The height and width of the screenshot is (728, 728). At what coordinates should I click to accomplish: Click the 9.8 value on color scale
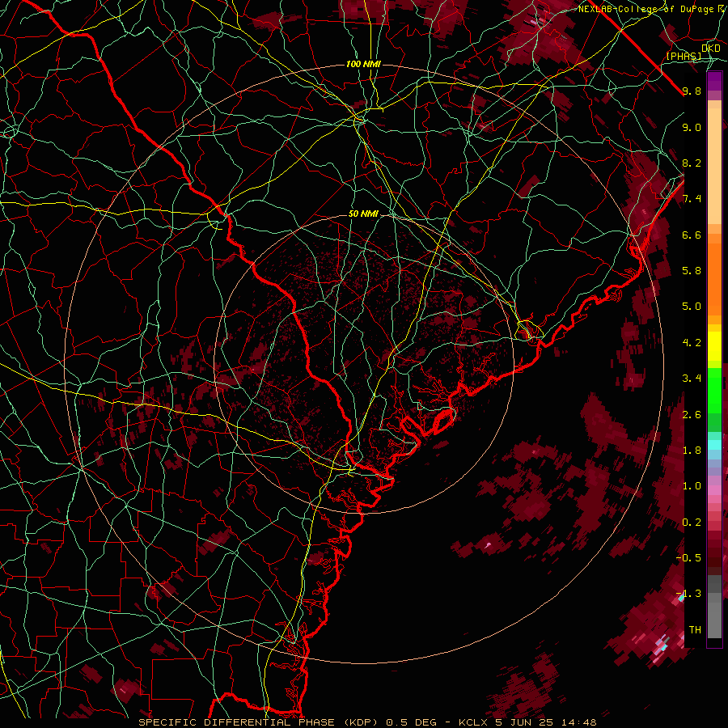tap(692, 91)
